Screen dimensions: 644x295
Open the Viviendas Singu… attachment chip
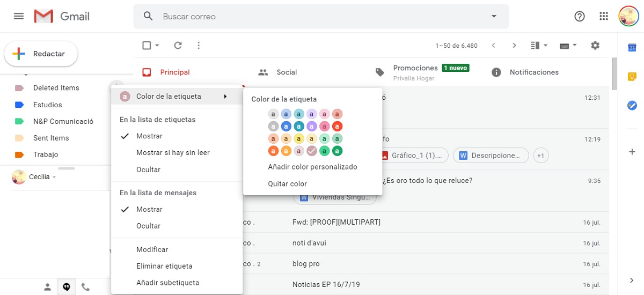click(x=335, y=197)
